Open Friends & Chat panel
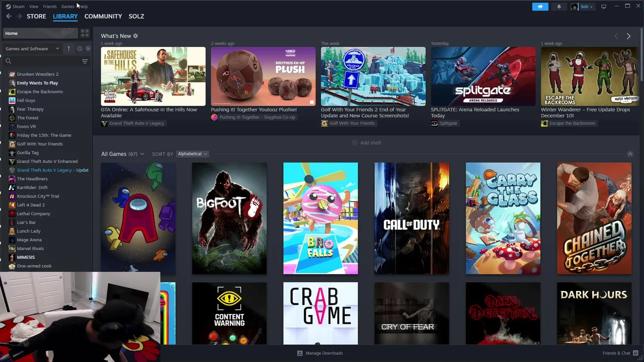The height and width of the screenshot is (362, 644). coord(620,353)
